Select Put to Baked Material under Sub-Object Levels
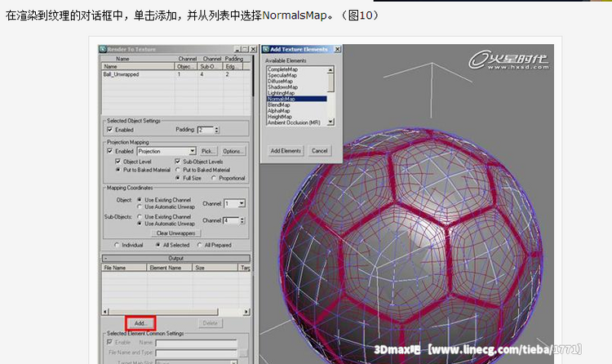 click(178, 170)
